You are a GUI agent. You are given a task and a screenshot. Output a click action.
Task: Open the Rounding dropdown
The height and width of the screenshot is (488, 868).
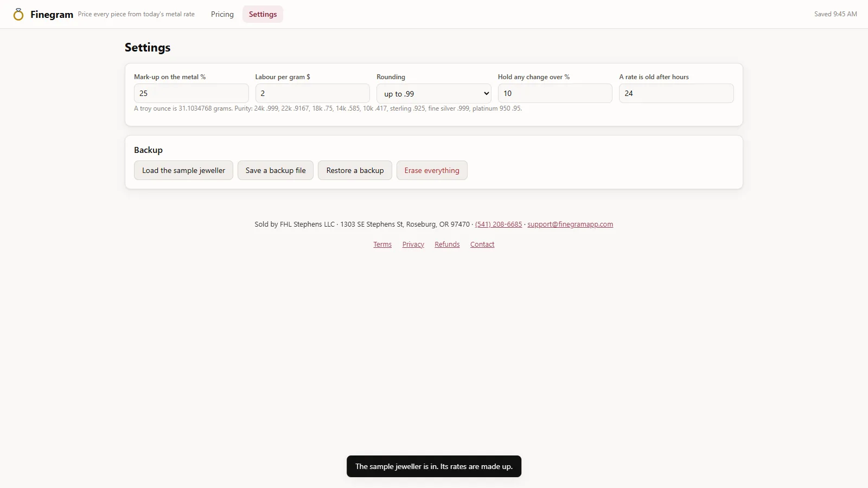(434, 93)
